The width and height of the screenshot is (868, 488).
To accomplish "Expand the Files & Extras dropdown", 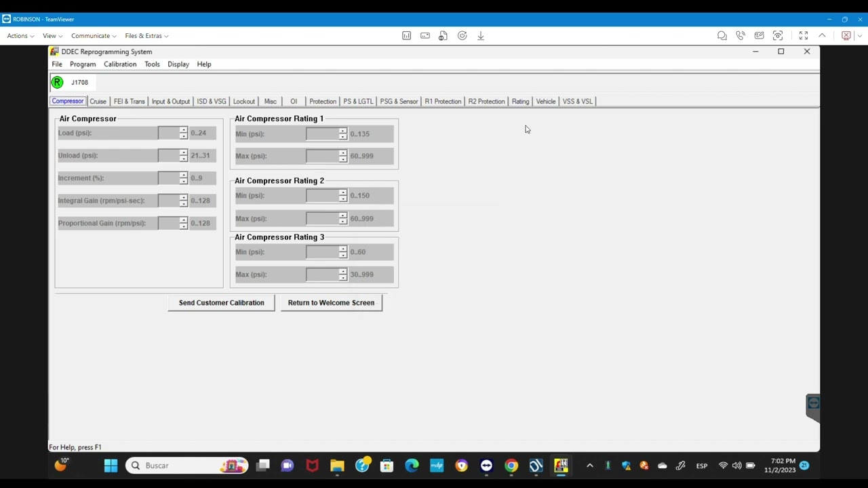I will click(146, 36).
